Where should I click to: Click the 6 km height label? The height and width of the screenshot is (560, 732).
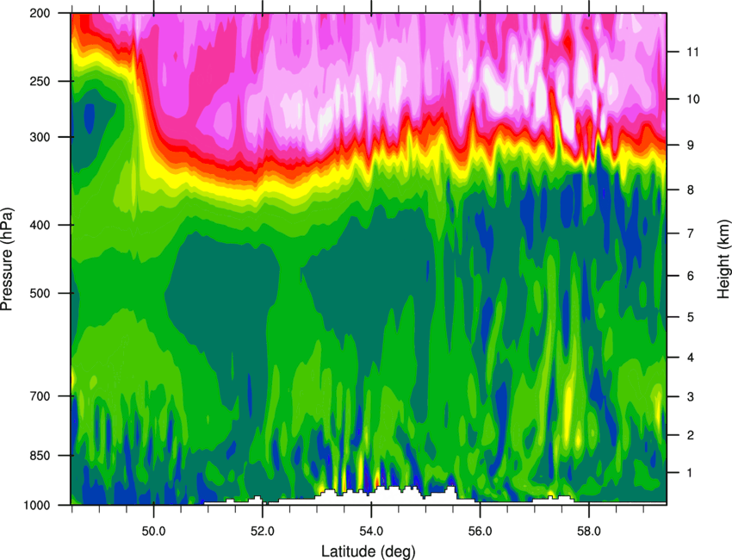click(691, 276)
